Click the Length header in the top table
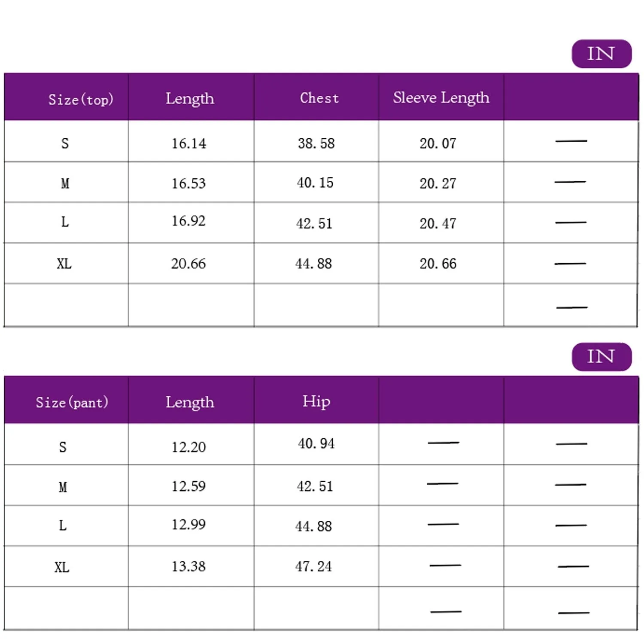The height and width of the screenshot is (644, 644). pyautogui.click(x=190, y=99)
